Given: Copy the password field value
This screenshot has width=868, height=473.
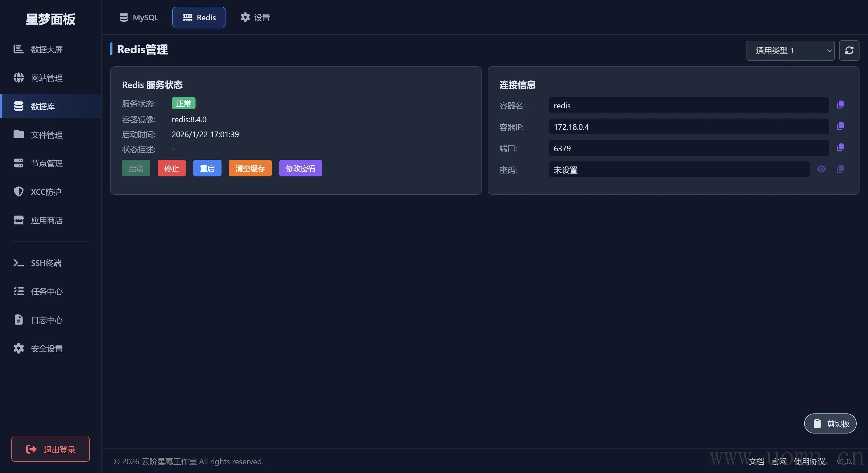Looking at the screenshot, I should pos(840,169).
